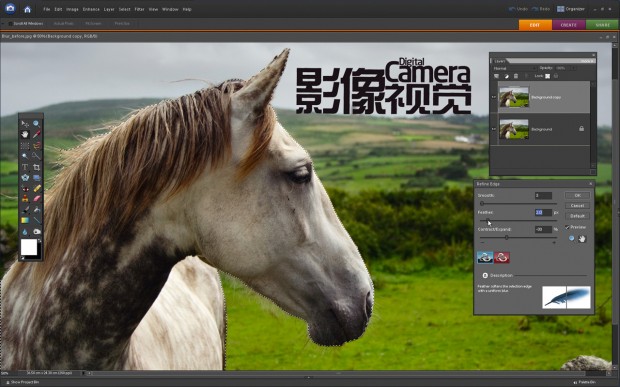Click the Home icon in the top bar
The height and width of the screenshot is (387, 620).
[x=27, y=9]
